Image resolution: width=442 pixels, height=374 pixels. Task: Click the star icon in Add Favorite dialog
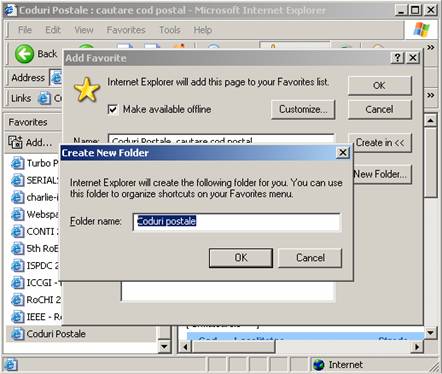pos(87,89)
